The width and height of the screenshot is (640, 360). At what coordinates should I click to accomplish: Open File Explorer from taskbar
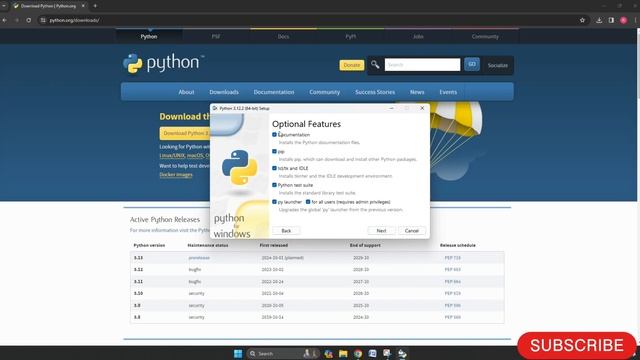343,353
